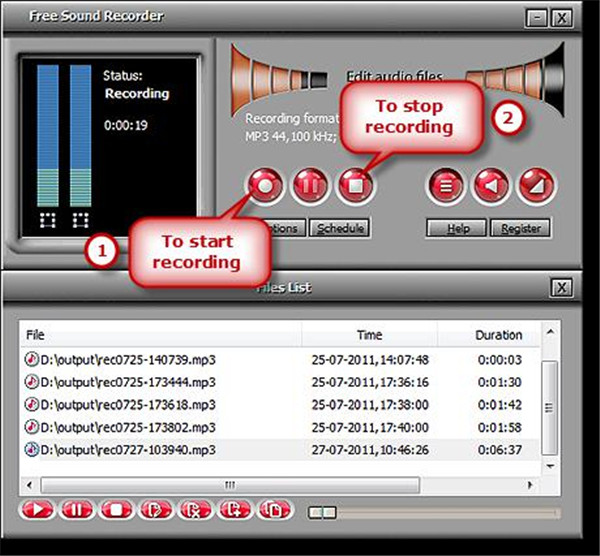Click the add file icon with plus
The height and width of the screenshot is (556, 600).
point(235,510)
